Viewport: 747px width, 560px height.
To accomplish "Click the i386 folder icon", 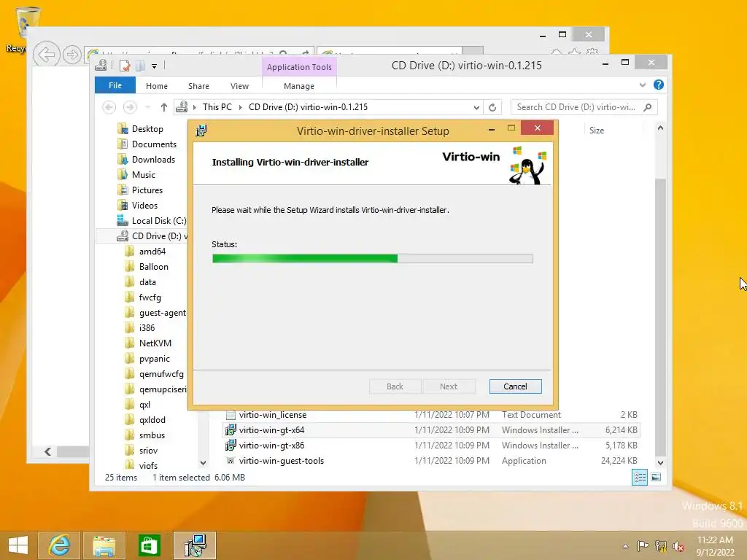I will (130, 327).
